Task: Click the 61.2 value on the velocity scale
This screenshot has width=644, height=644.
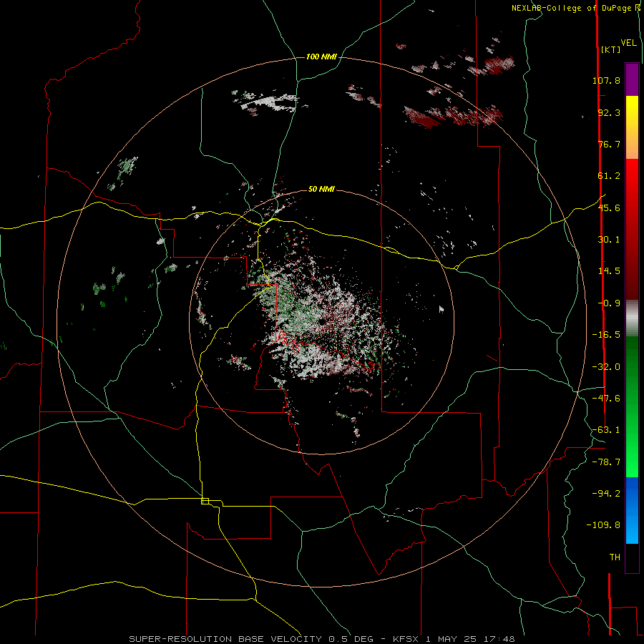Action: 609,176
